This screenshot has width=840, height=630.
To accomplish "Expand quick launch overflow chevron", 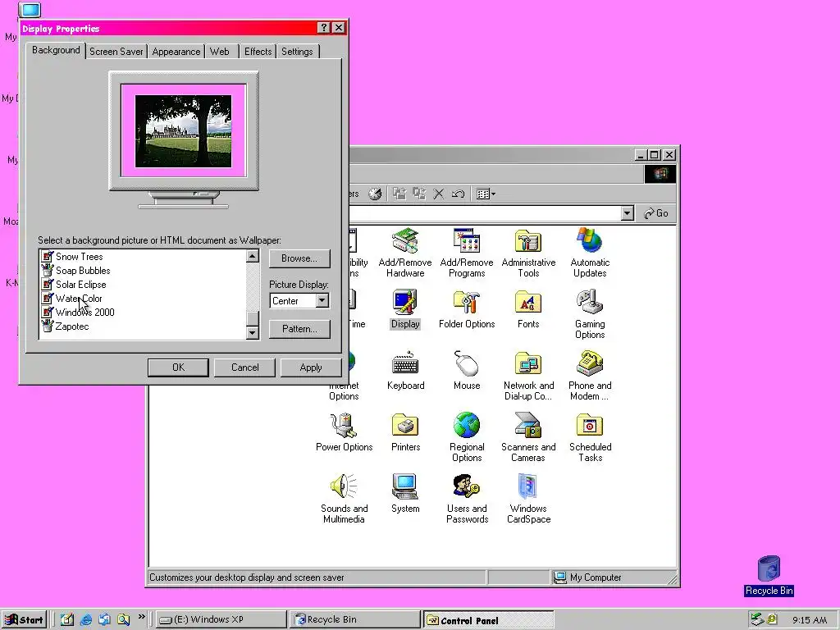I will pyautogui.click(x=141, y=617).
